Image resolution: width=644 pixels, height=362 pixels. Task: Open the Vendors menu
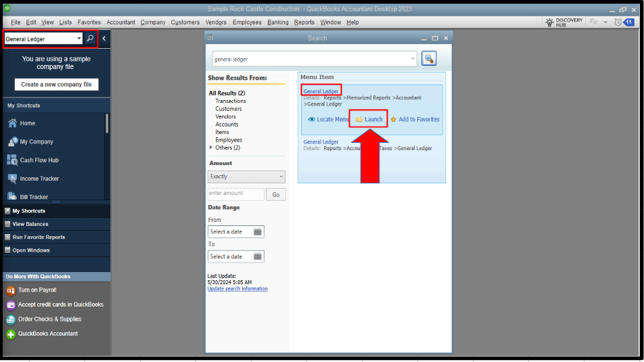click(x=216, y=22)
